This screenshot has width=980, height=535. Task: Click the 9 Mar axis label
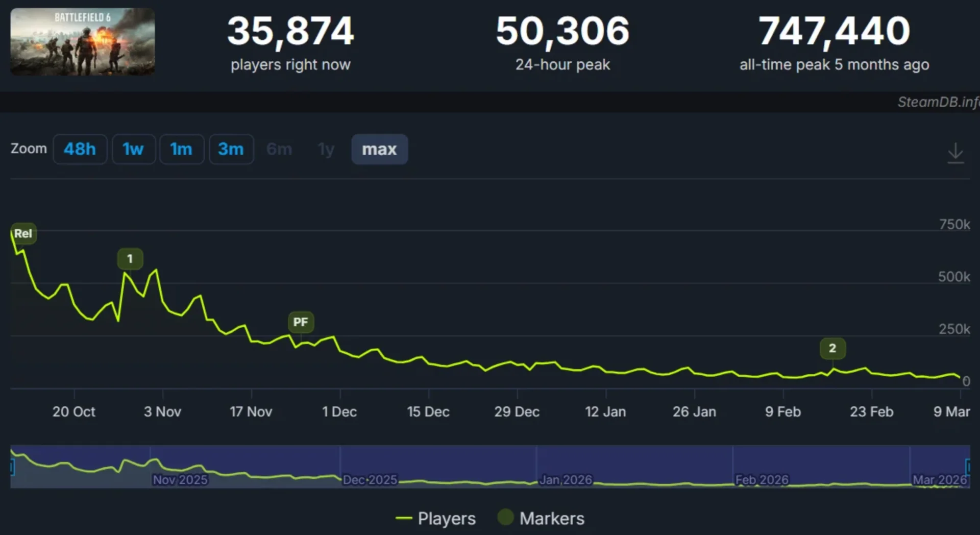pyautogui.click(x=951, y=411)
